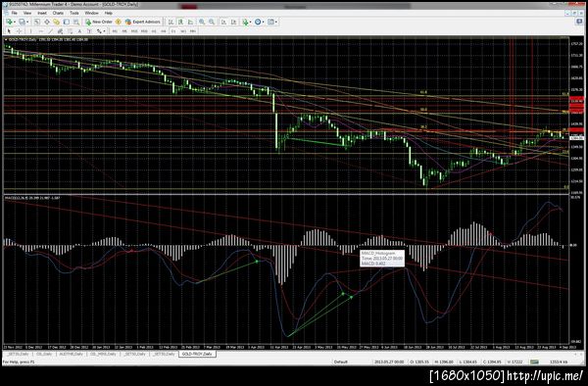The width and height of the screenshot is (588, 386).
Task: Click the connection status bars icon
Action: [534, 362]
